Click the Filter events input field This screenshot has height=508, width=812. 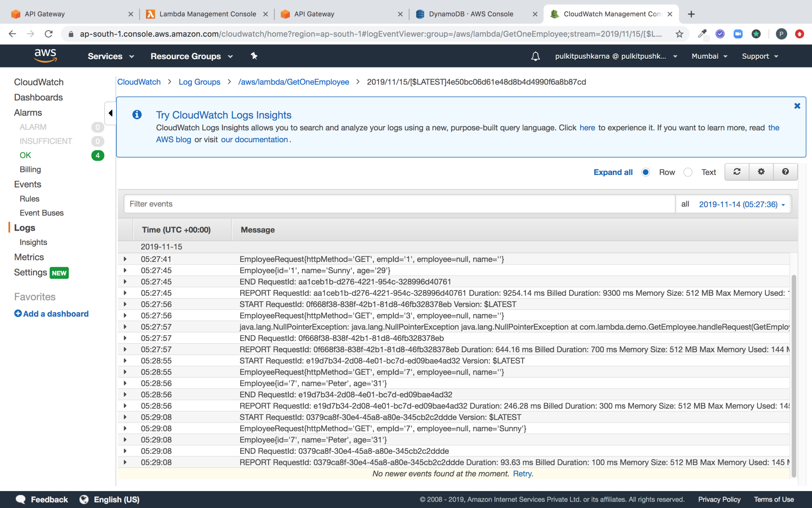[398, 204]
